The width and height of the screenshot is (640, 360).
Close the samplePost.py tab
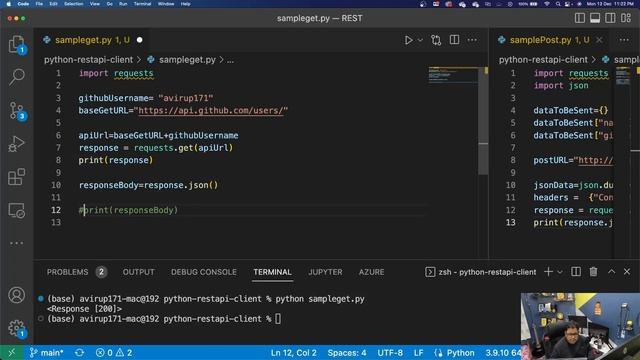pos(599,40)
